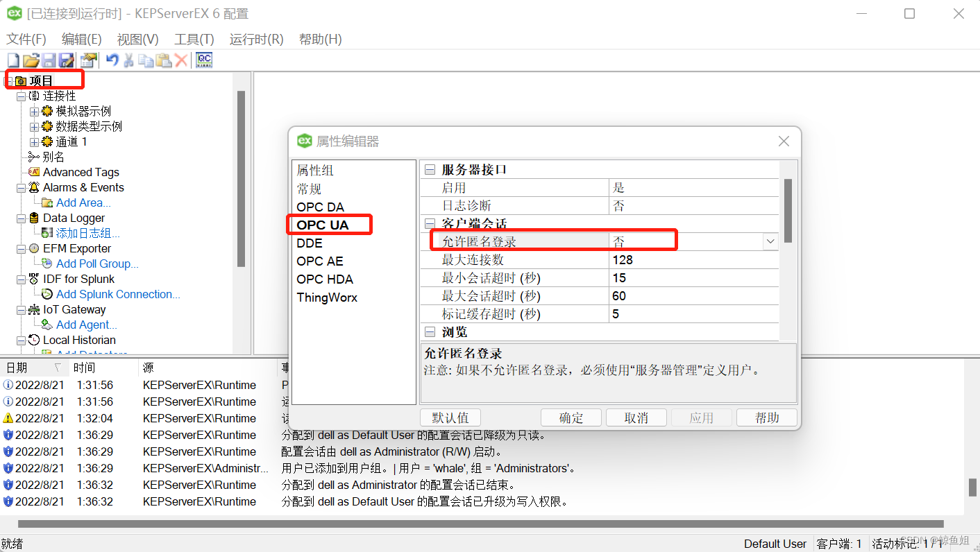Open the 运行时(R) menu
The height and width of the screenshot is (552, 980).
tap(257, 40)
